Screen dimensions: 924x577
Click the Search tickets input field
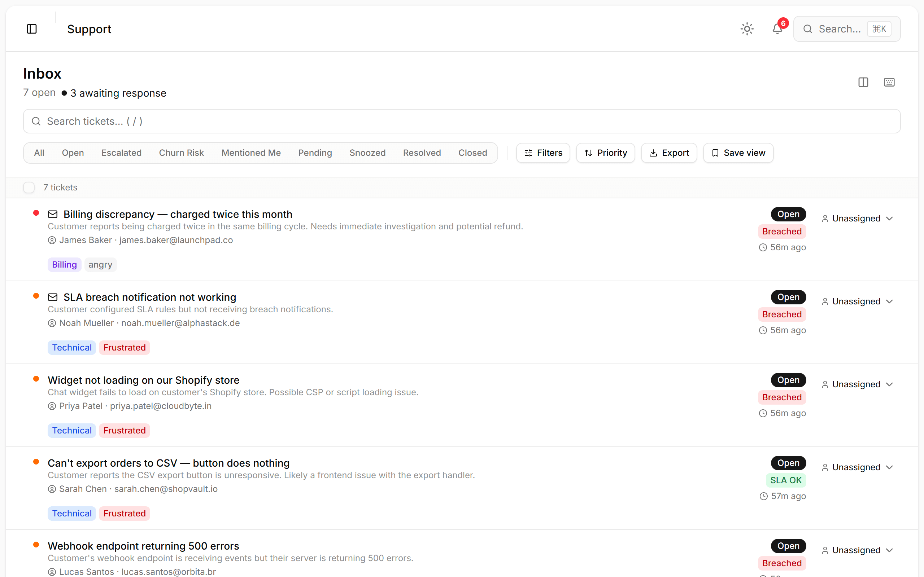(x=229, y=121)
